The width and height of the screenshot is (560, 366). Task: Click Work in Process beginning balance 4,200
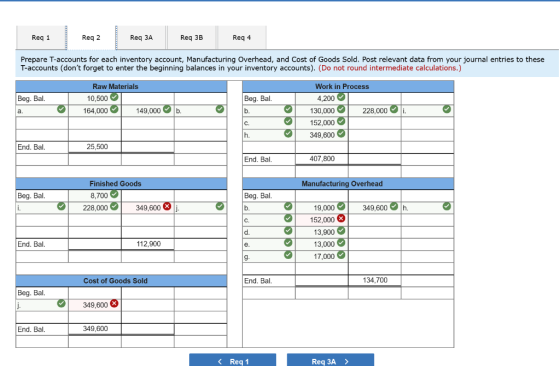point(322,98)
